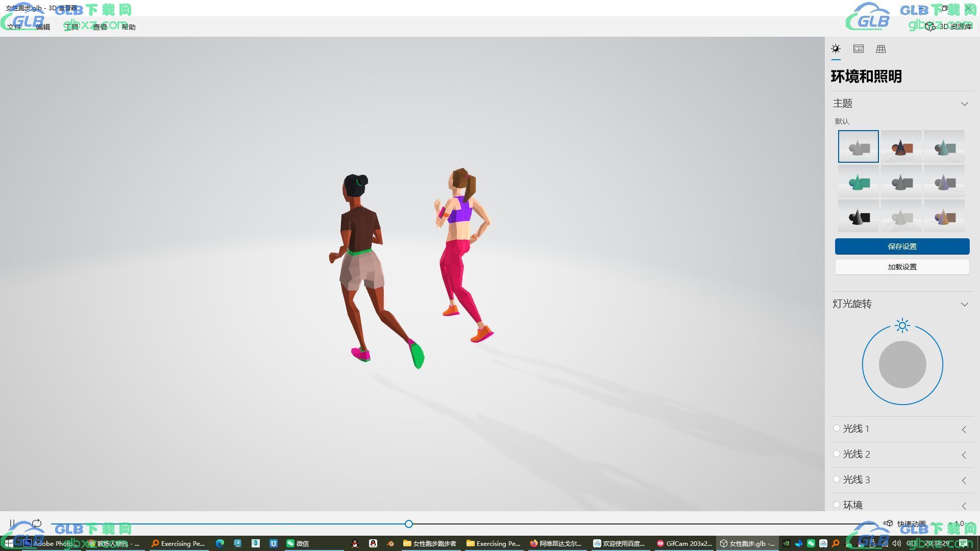The width and height of the screenshot is (980, 551).
Task: Open the Environment and Lighting tab icon
Action: [836, 49]
